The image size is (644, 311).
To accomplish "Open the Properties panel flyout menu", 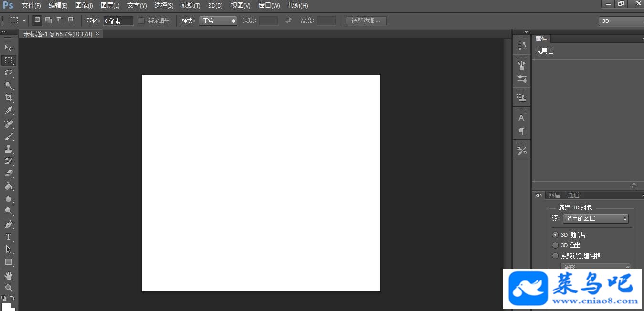I will tap(642, 39).
